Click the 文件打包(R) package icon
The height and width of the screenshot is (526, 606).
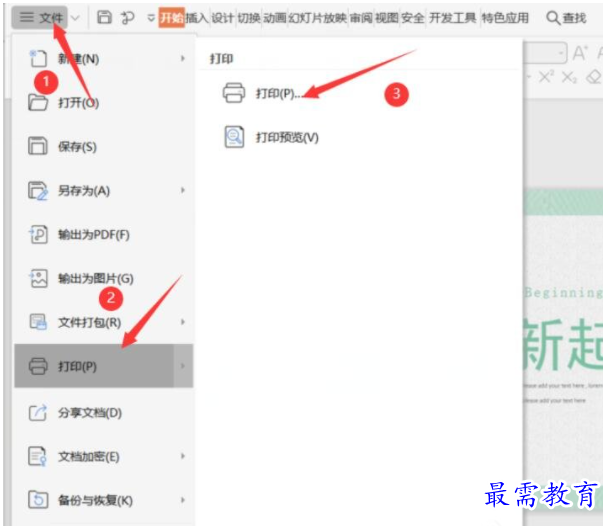point(38,322)
